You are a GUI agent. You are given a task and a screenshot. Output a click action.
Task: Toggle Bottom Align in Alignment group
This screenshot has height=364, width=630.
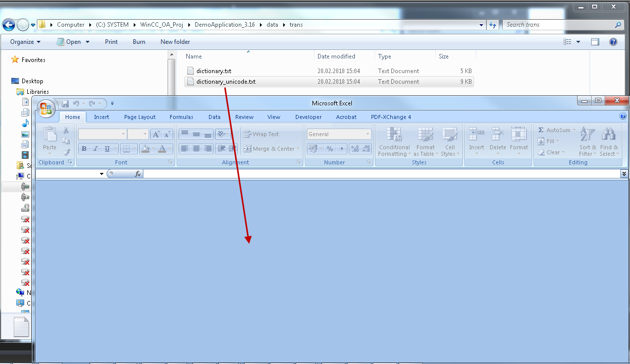(207, 134)
